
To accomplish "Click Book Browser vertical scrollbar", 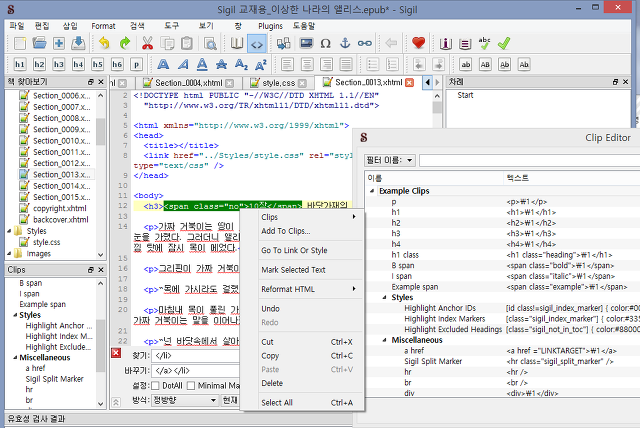I will pos(100,175).
